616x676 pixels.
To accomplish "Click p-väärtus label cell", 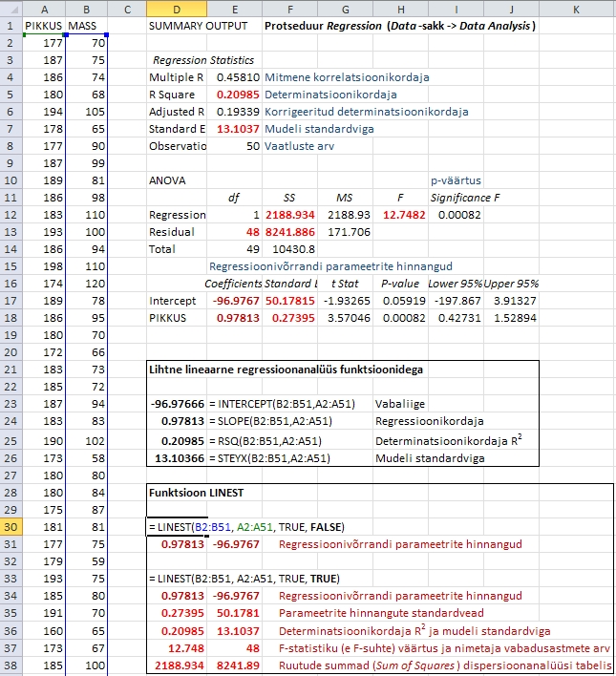I will point(456,180).
